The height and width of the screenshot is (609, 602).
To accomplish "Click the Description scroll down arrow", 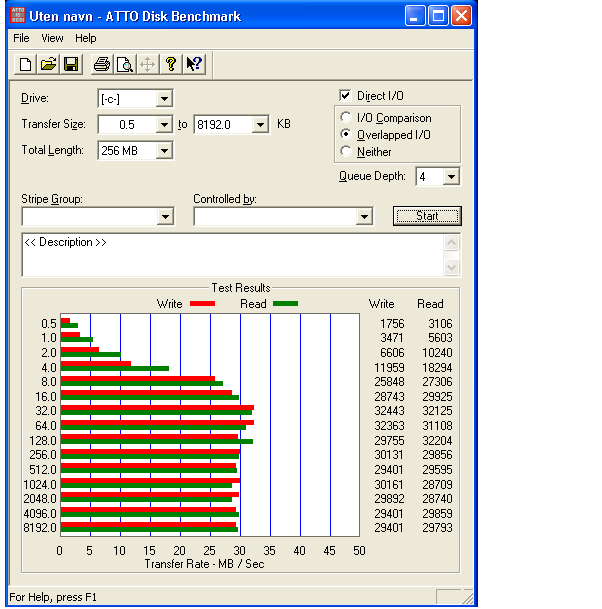I will tap(451, 267).
